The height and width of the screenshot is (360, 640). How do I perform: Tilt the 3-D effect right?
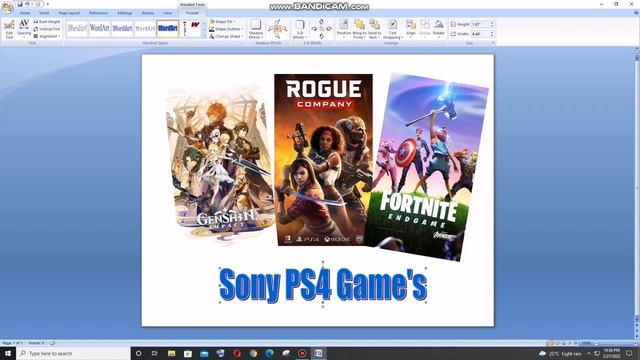point(329,29)
